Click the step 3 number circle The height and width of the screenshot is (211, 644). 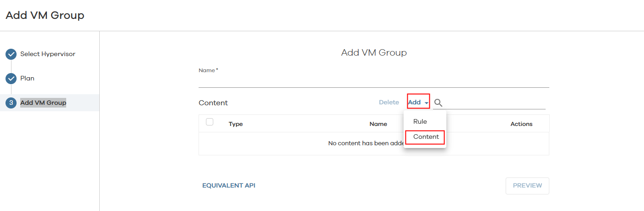click(x=11, y=103)
